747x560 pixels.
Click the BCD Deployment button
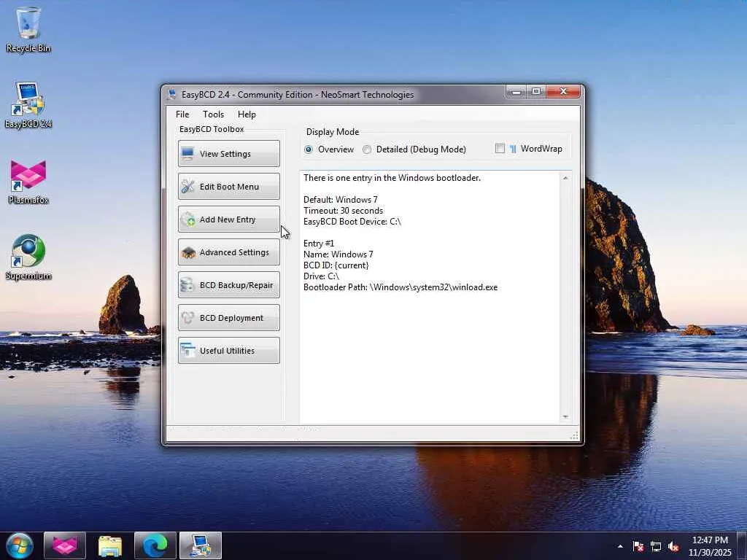click(x=229, y=318)
